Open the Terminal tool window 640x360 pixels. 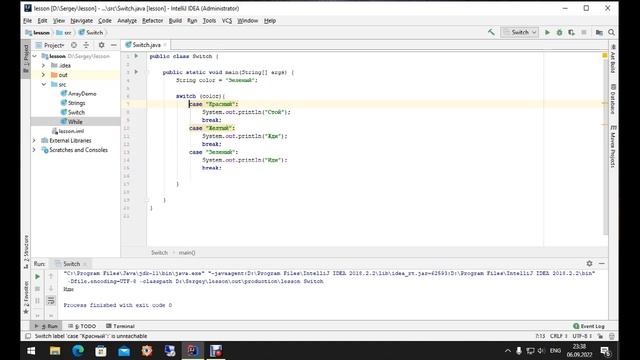pos(120,326)
